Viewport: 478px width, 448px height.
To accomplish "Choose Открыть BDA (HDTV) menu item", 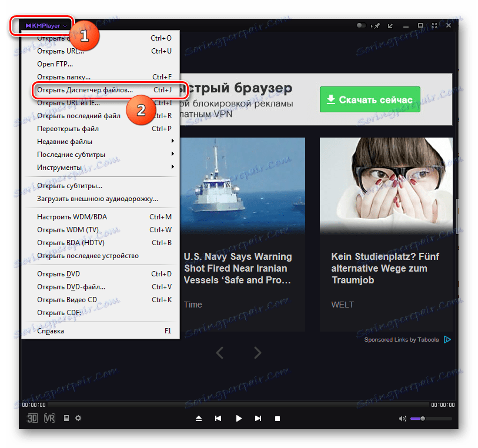I will tap(101, 243).
